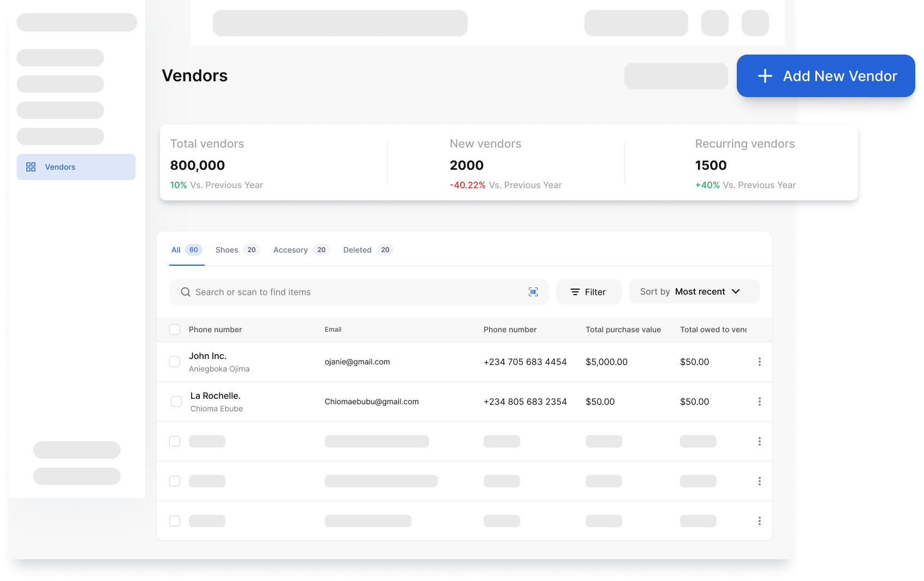
Task: Click the email ojanie@gmail.com
Action: [x=357, y=362]
